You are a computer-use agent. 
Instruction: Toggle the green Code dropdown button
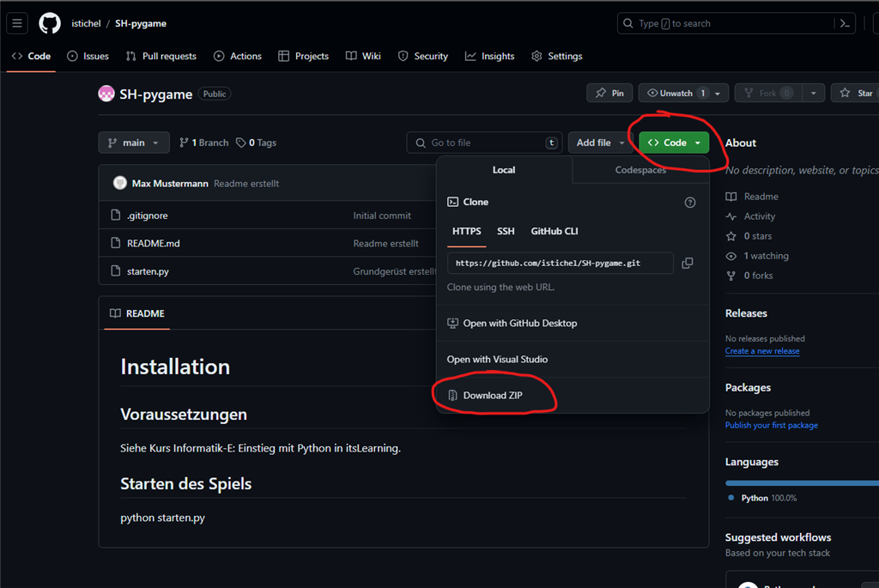click(674, 142)
